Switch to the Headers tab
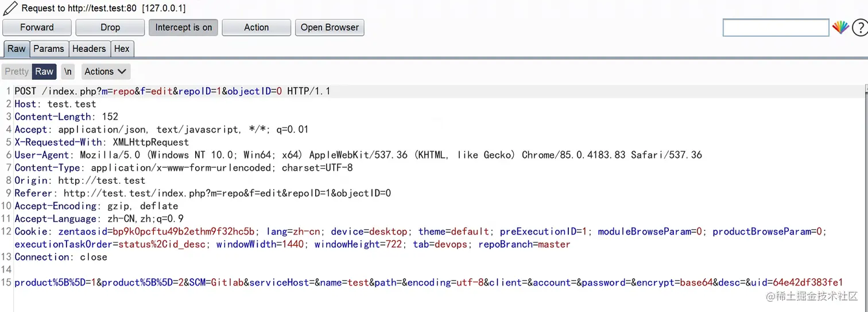 (x=89, y=49)
